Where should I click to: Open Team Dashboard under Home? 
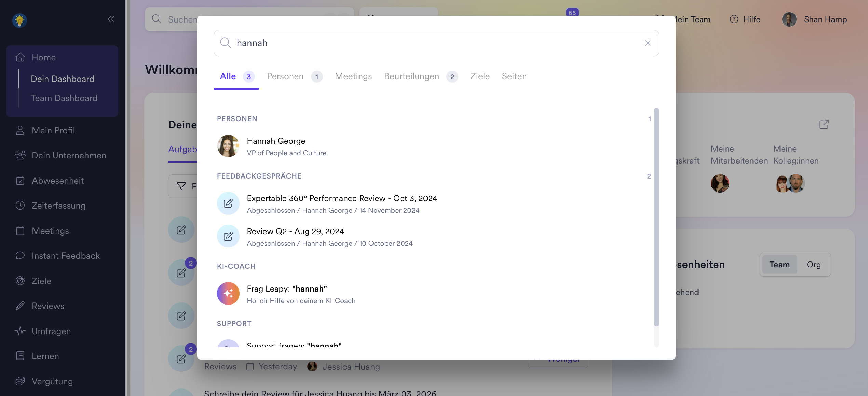[64, 98]
